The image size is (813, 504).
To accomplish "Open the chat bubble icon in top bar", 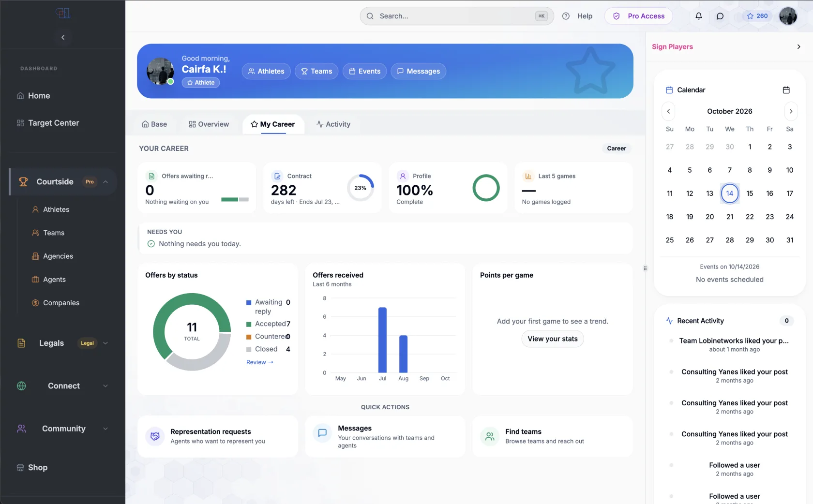I will [x=720, y=16].
